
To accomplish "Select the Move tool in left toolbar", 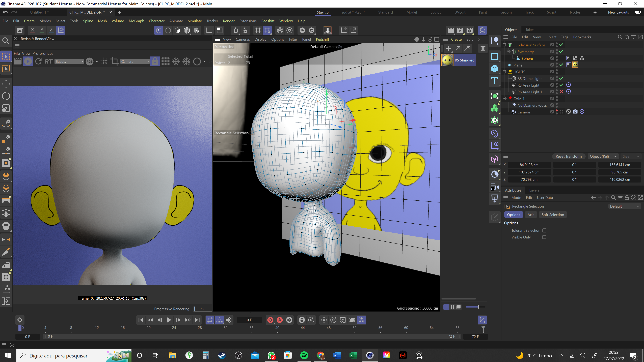I will coord(6,84).
